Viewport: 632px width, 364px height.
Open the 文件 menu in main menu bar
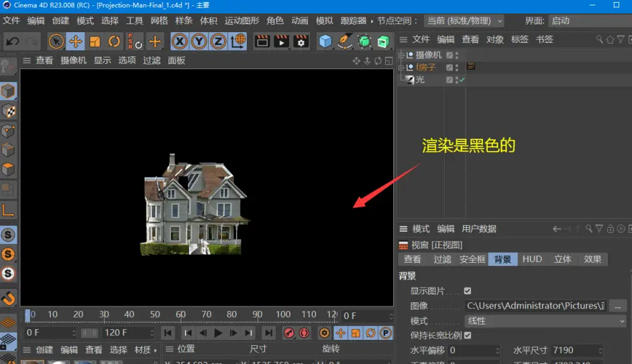click(11, 21)
